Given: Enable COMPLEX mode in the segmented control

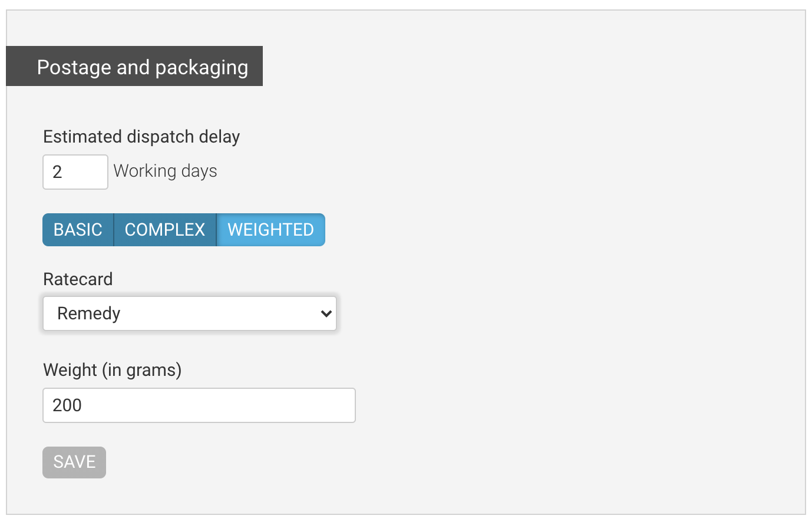Looking at the screenshot, I should 165,230.
